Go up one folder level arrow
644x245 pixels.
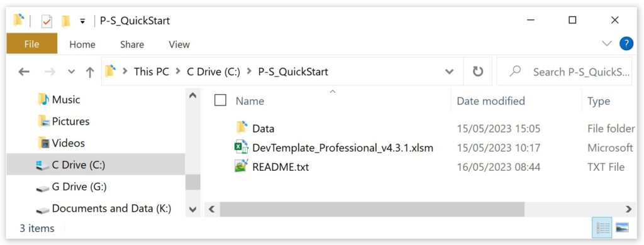point(89,72)
